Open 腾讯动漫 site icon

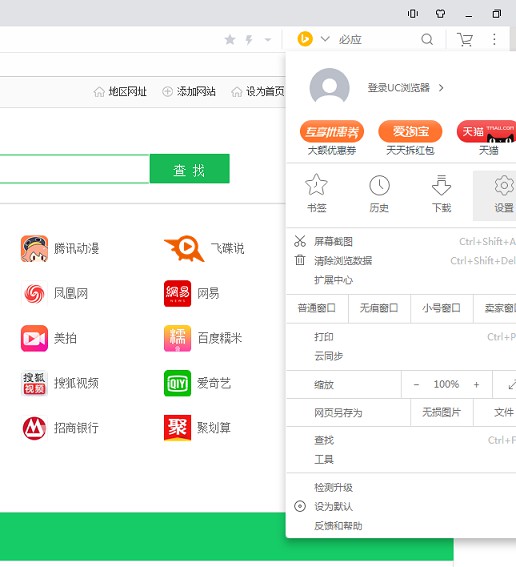coord(34,248)
